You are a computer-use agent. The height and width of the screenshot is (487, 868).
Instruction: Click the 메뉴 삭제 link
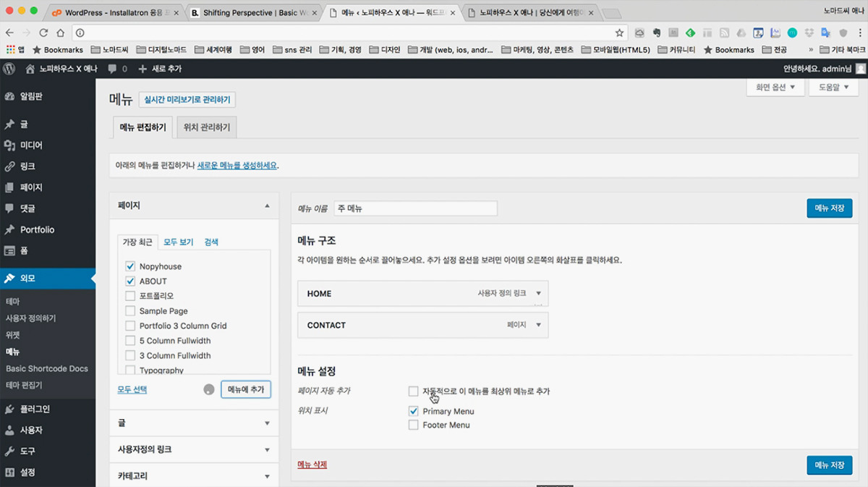tap(312, 465)
